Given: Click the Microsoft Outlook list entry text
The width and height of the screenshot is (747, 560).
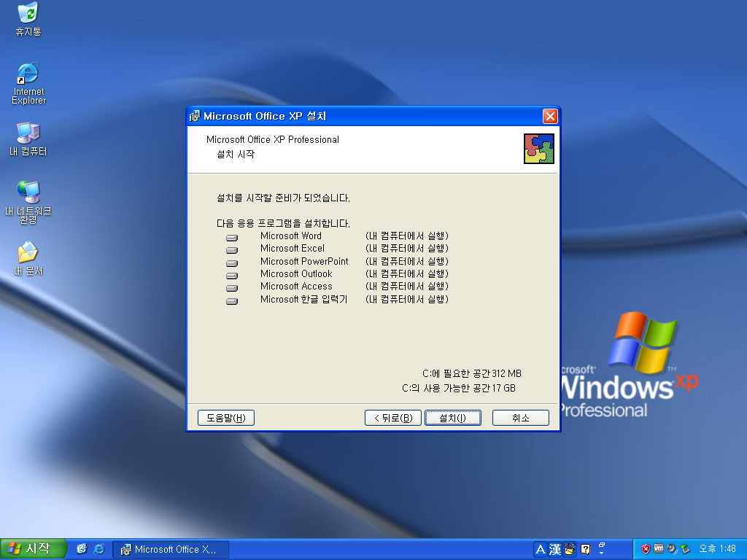Looking at the screenshot, I should [x=296, y=274].
